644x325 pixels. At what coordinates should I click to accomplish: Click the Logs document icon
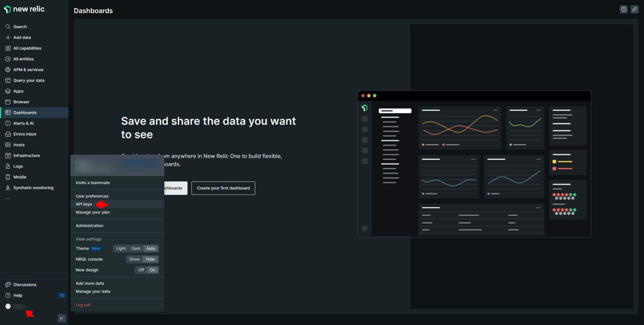tap(8, 166)
